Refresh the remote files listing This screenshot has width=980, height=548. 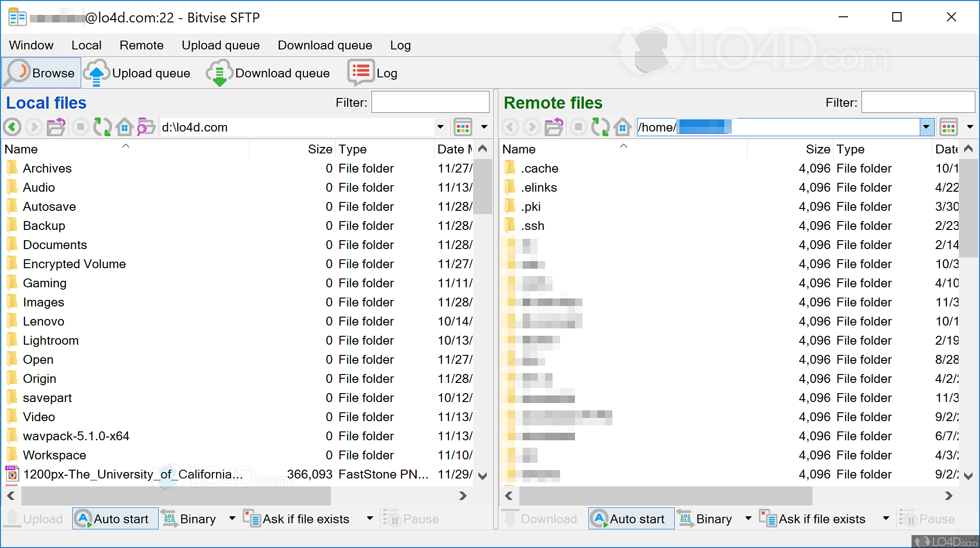(600, 127)
